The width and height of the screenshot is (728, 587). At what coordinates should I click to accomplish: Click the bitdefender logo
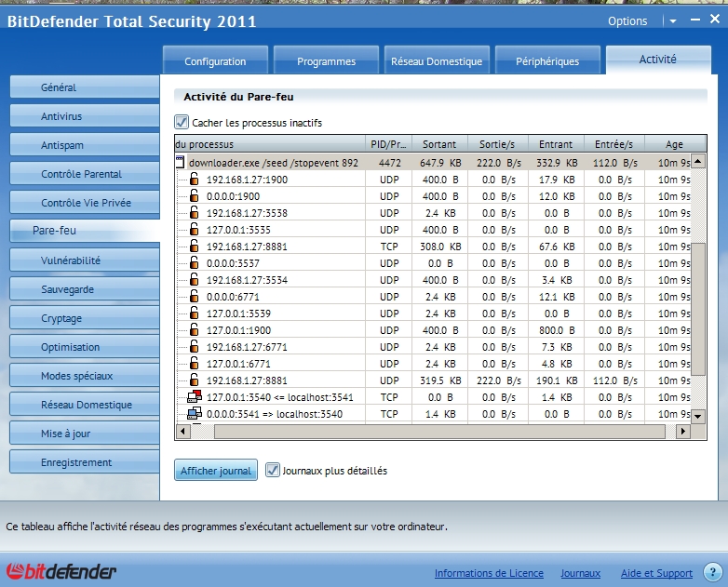tap(61, 572)
